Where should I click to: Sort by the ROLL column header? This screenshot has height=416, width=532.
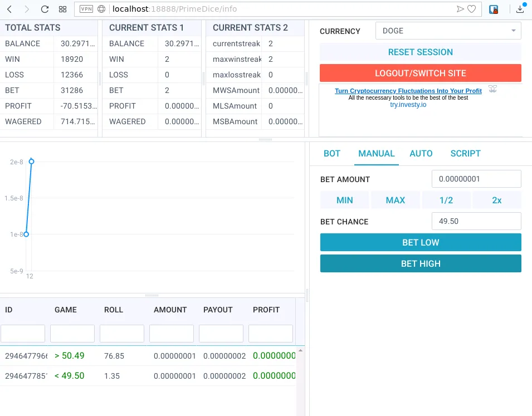coord(114,310)
